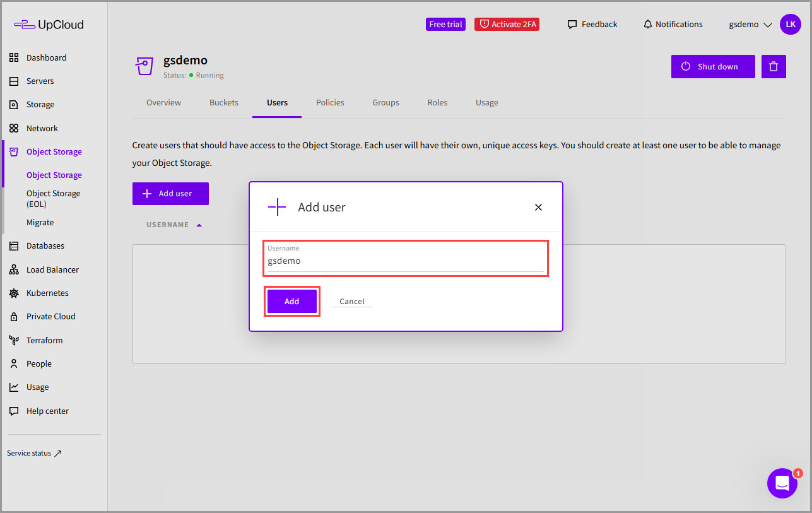This screenshot has width=812, height=513.
Task: Click the Object Storage bucket icon in sidebar
Action: click(x=14, y=151)
